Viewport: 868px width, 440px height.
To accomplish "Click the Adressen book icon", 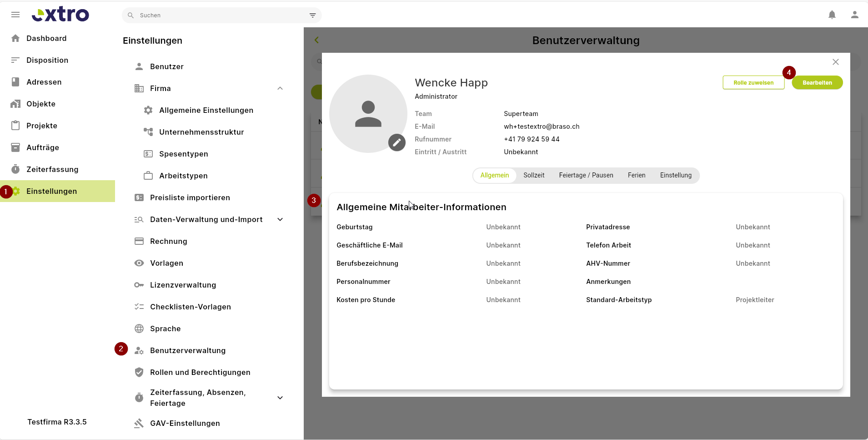I will pos(15,82).
